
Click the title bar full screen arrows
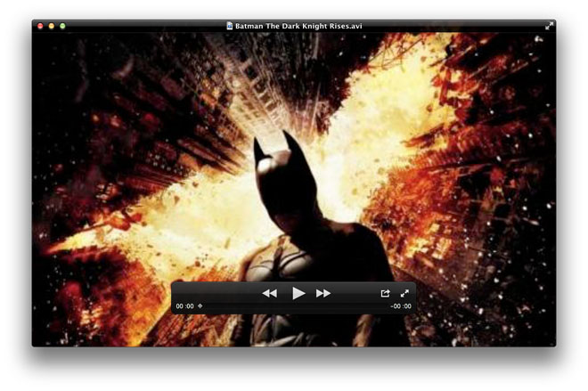tap(549, 26)
